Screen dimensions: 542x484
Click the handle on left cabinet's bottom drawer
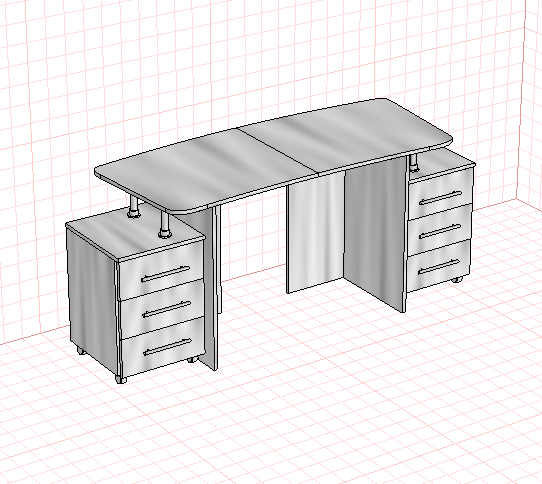tap(167, 347)
